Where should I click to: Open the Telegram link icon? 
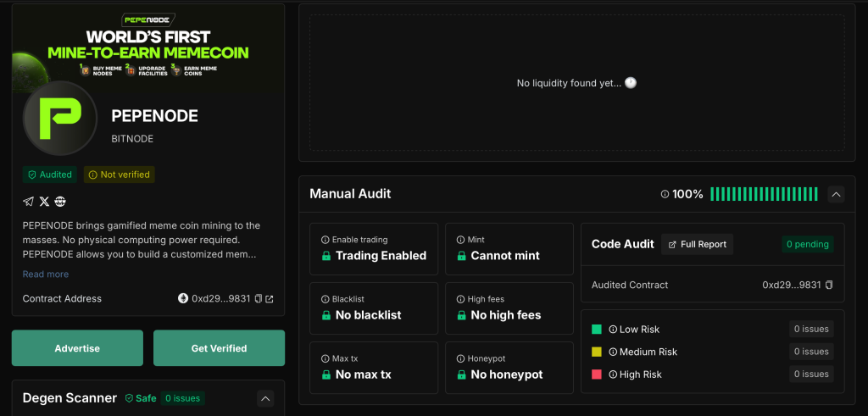pos(28,202)
